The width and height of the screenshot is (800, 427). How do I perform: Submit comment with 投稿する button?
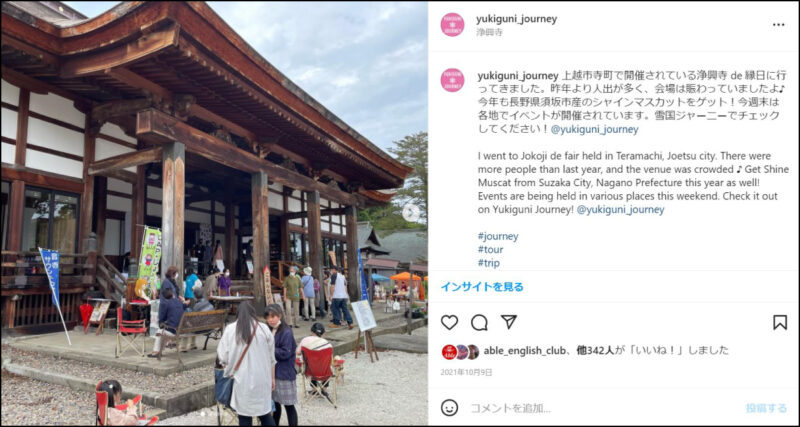pyautogui.click(x=766, y=408)
